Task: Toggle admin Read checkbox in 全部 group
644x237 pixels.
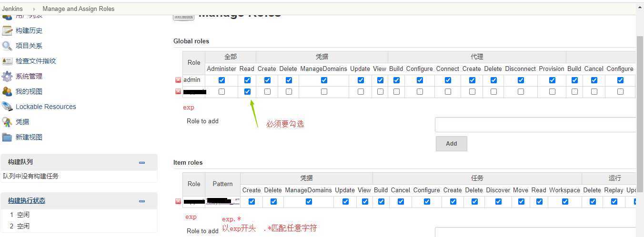Action: pyautogui.click(x=247, y=80)
